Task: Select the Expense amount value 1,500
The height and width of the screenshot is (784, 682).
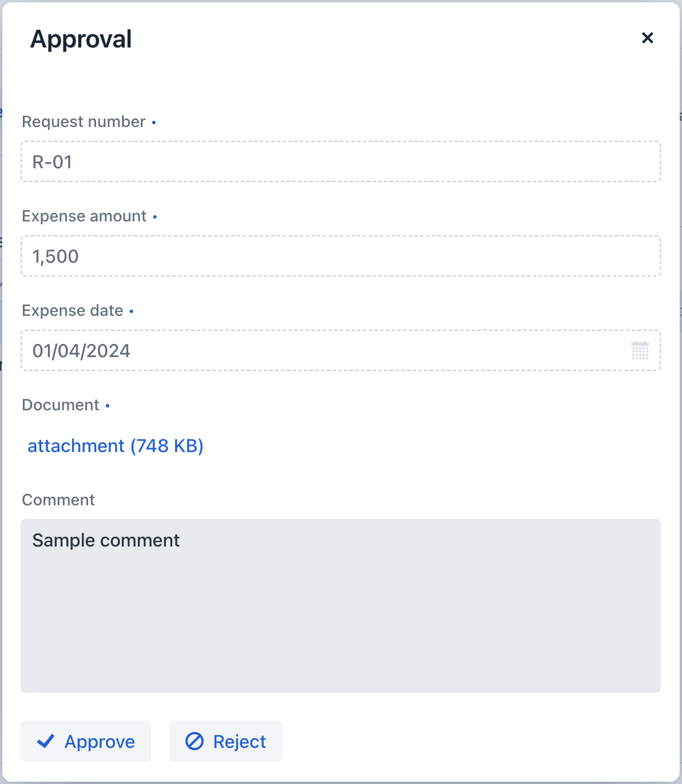Action: click(341, 256)
